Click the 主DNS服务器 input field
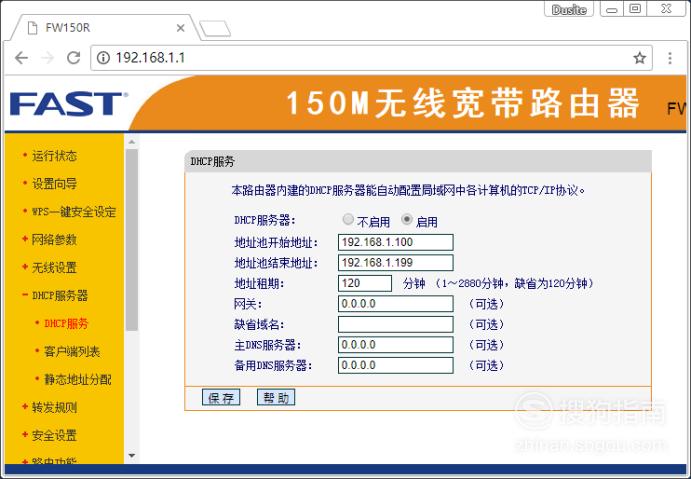Screen dimensions: 691x479 [395, 345]
